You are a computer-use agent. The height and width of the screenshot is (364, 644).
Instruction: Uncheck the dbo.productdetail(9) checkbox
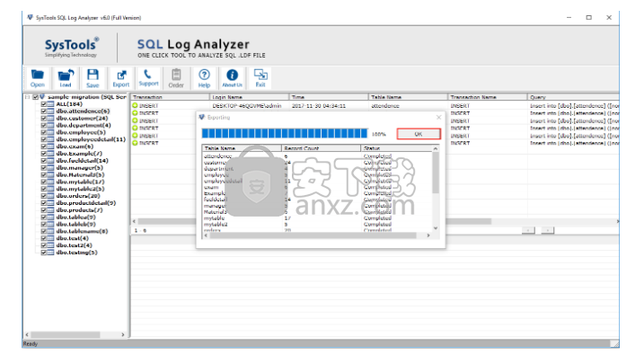[x=43, y=203]
